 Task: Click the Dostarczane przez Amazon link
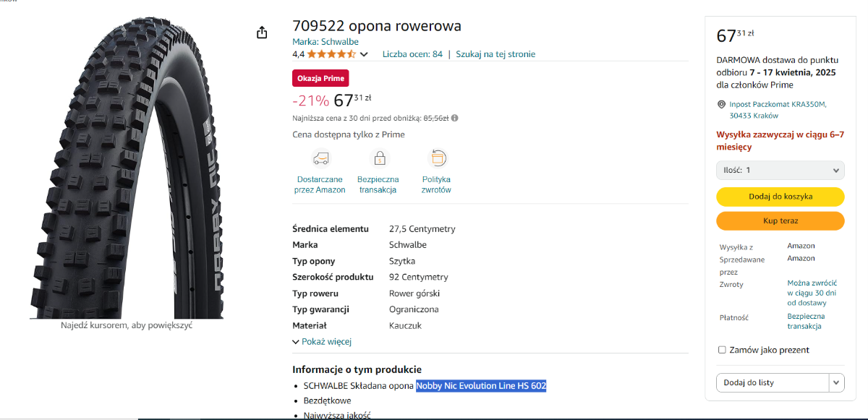coord(320,184)
